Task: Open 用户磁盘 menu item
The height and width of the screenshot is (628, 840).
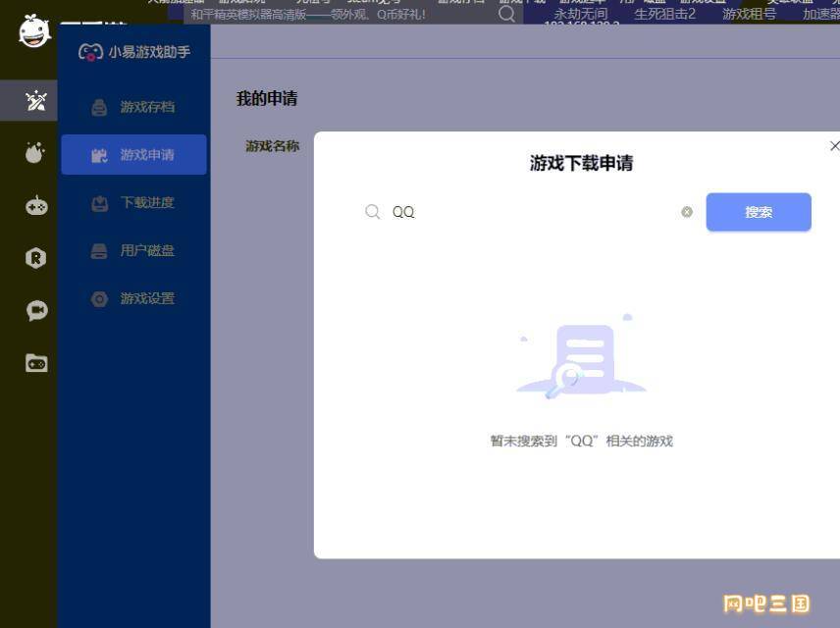Action: [133, 250]
